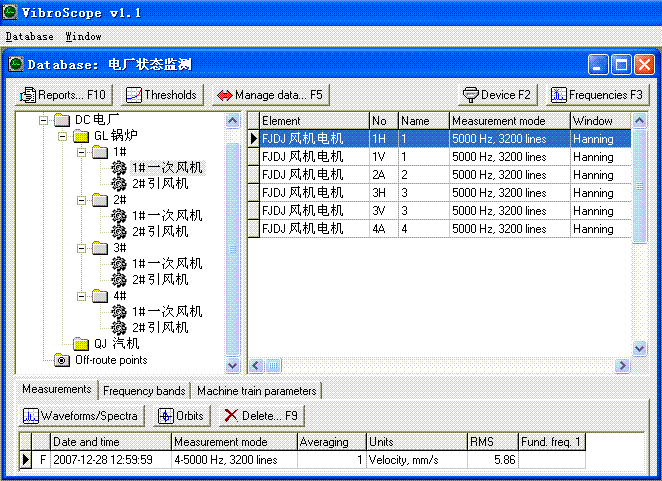This screenshot has width=662, height=481.
Task: Click element table scroll left arrow
Action: coord(256,366)
